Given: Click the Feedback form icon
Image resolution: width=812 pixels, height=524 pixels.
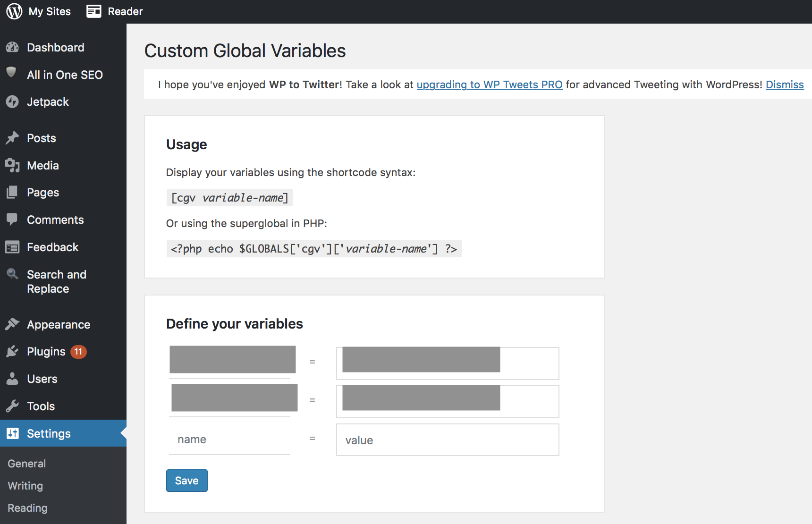Looking at the screenshot, I should [x=12, y=247].
